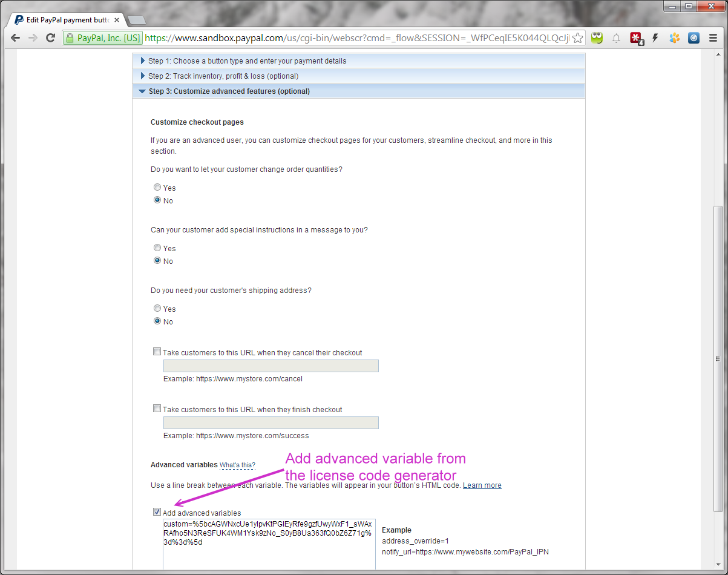Image resolution: width=728 pixels, height=575 pixels.
Task: Collapse Step 3: Customize advanced features
Action: point(359,91)
